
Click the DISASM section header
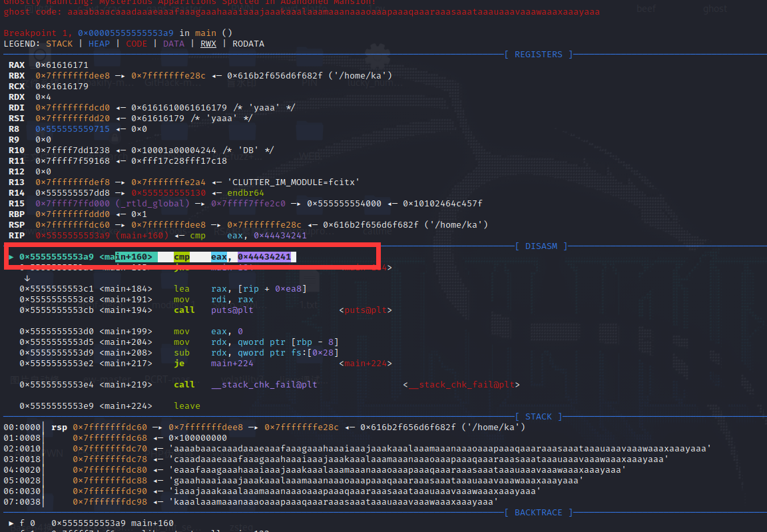click(541, 246)
